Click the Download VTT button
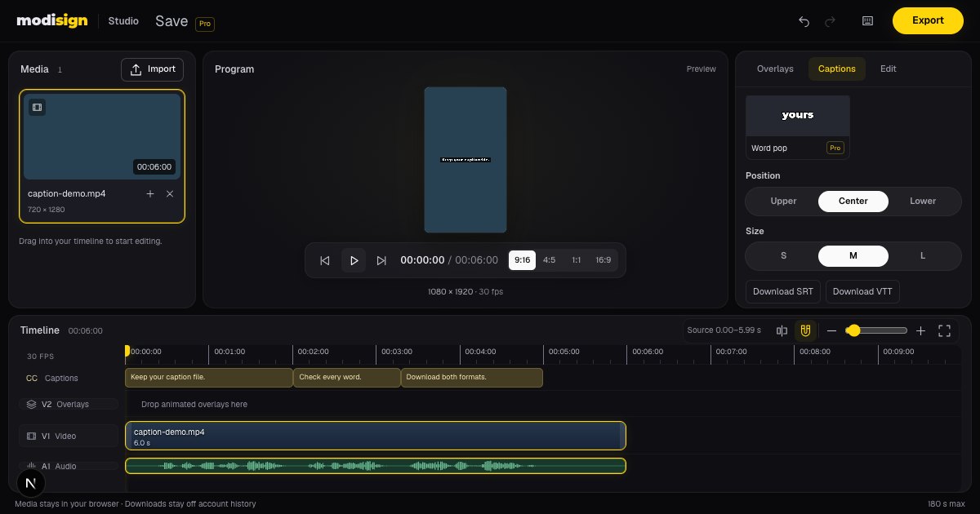Image resolution: width=980 pixels, height=514 pixels. (862, 291)
